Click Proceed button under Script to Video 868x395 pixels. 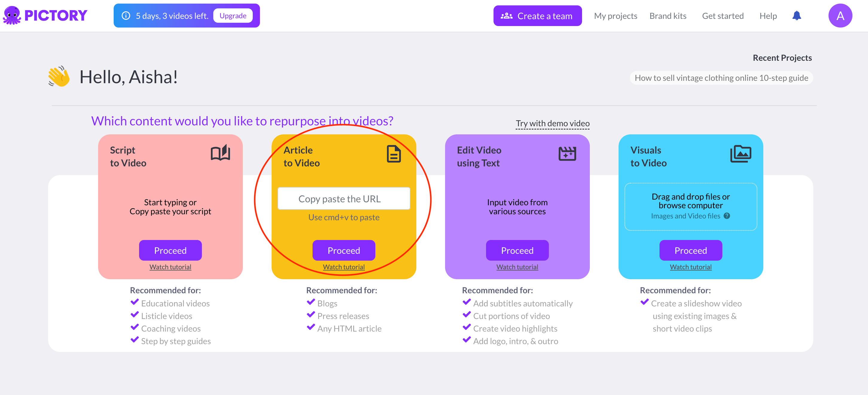point(170,250)
